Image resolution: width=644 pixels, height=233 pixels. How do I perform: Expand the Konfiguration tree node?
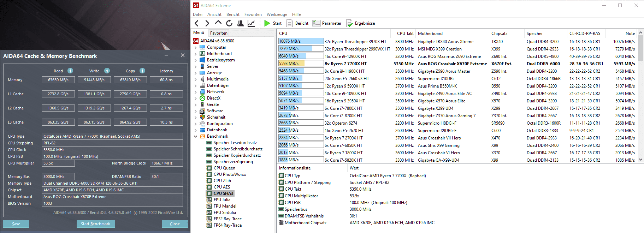[196, 124]
